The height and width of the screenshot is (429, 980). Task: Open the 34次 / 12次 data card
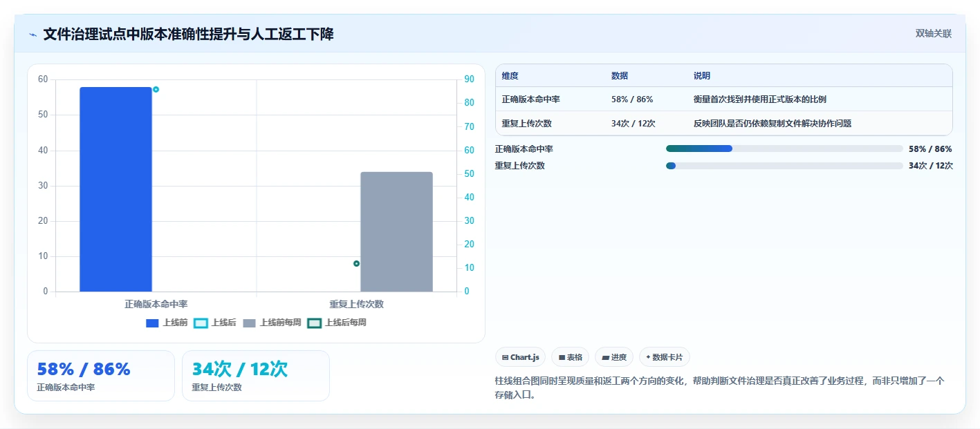point(256,376)
